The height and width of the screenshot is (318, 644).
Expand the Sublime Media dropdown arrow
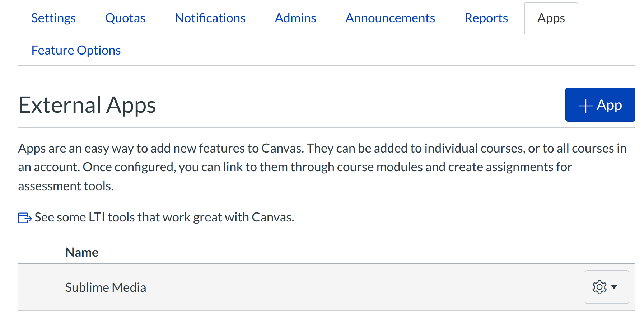pyautogui.click(x=614, y=287)
